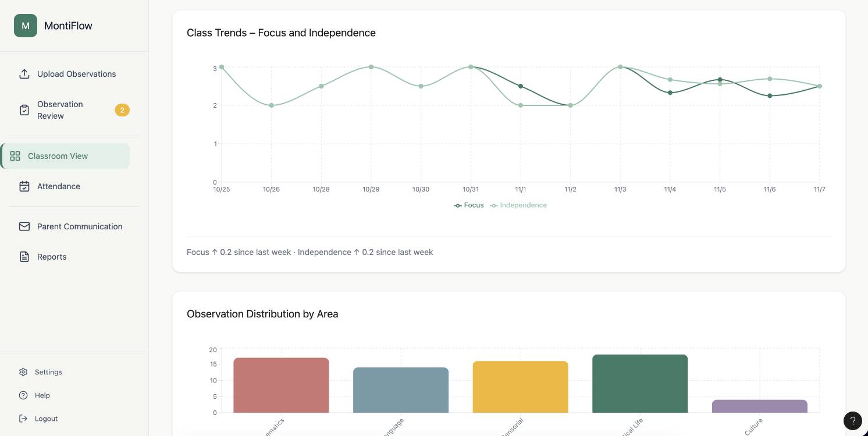Navigate to Parent Communication
Screen dimensions: 868x436
coord(79,226)
